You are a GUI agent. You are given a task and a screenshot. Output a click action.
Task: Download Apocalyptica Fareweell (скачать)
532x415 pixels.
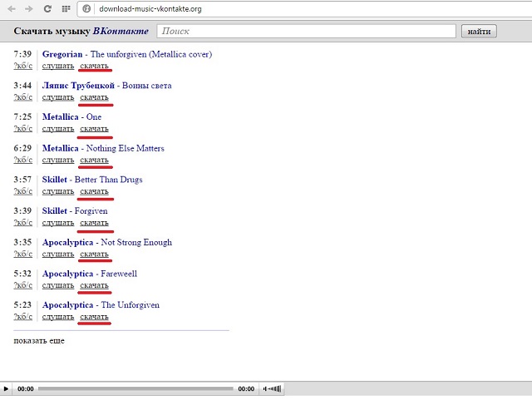click(94, 286)
